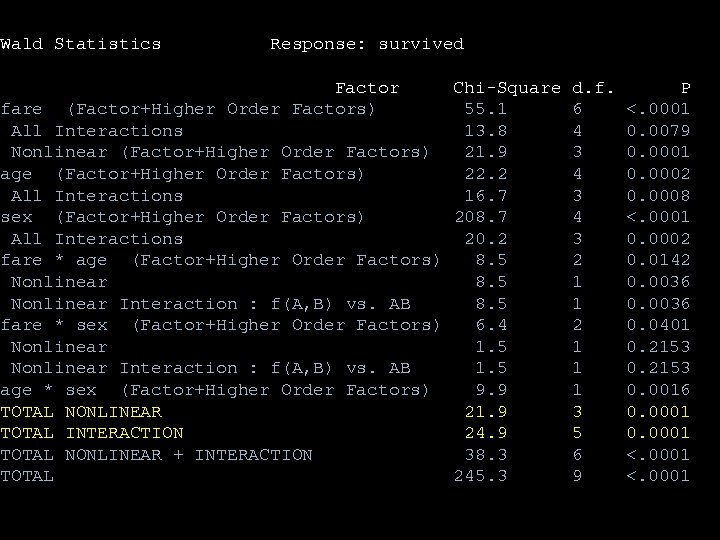The image size is (720, 540).
Task: Select the P value 0.0401
Action: point(658,325)
